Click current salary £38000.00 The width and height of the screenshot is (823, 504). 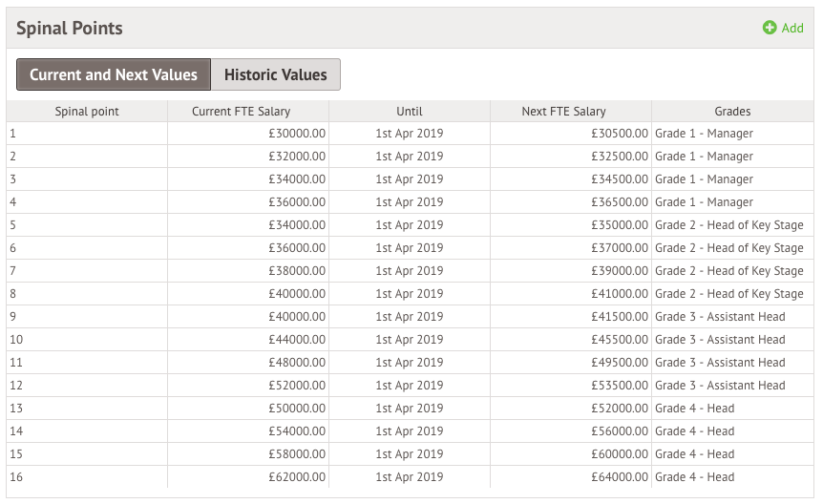[x=297, y=271]
